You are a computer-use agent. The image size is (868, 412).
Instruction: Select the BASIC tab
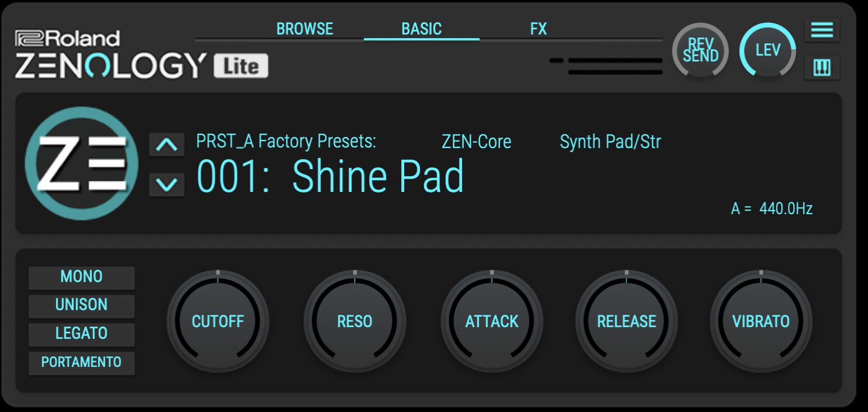point(421,29)
